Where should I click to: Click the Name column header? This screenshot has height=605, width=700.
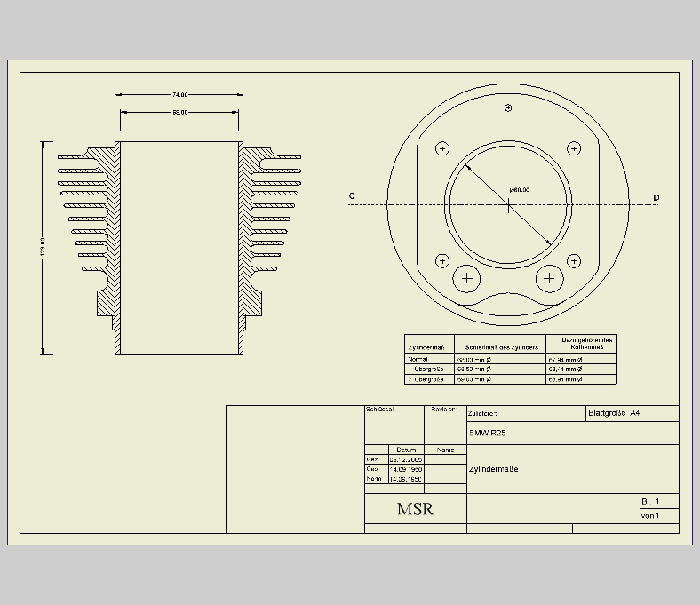(x=445, y=450)
